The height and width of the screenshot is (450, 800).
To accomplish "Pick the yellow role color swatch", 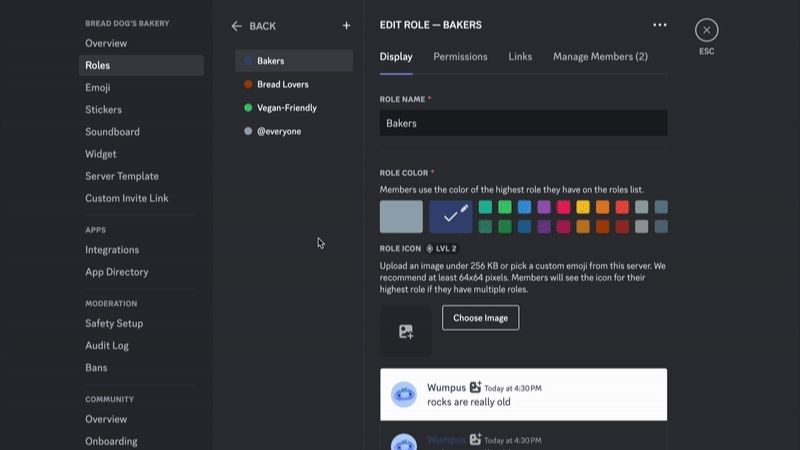I will 583,207.
